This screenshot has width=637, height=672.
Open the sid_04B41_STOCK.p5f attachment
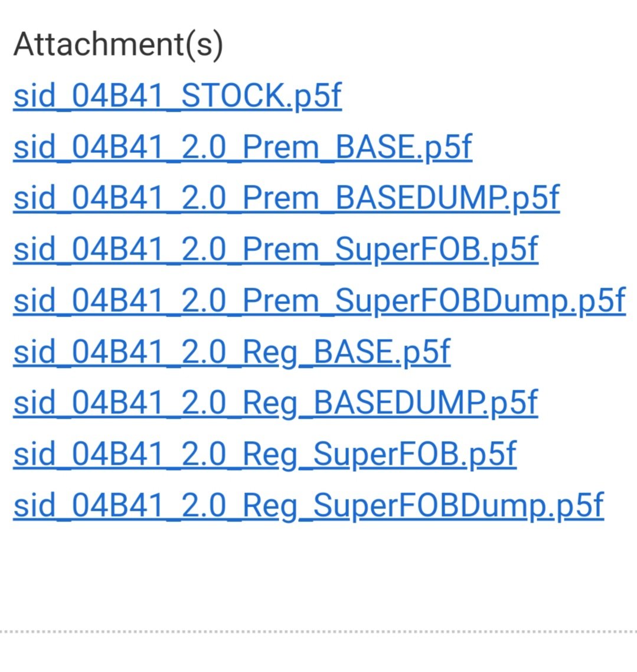(177, 96)
